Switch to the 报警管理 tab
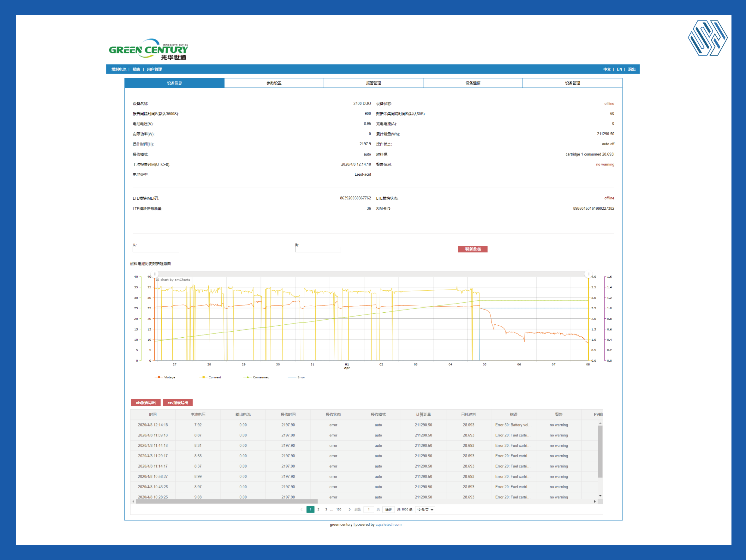 (x=373, y=83)
